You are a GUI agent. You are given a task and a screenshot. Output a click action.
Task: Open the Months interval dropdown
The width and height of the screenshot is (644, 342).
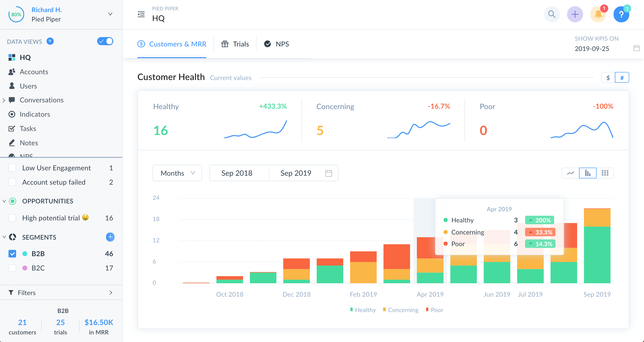[177, 173]
